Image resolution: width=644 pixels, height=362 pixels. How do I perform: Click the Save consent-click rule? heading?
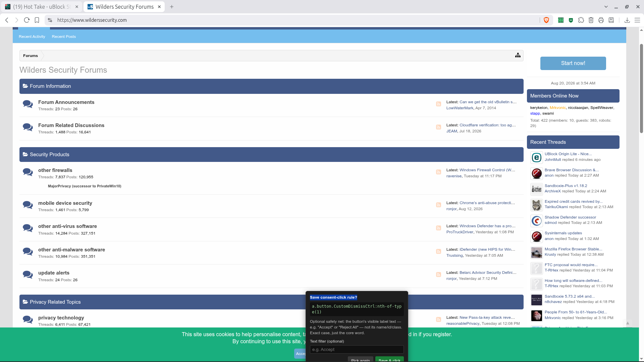tap(333, 297)
